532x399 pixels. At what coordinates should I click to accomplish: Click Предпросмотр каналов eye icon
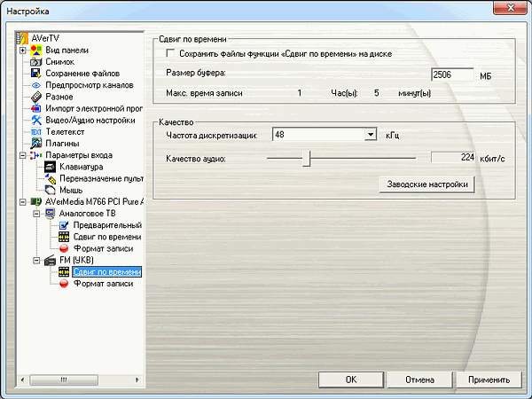click(x=36, y=85)
